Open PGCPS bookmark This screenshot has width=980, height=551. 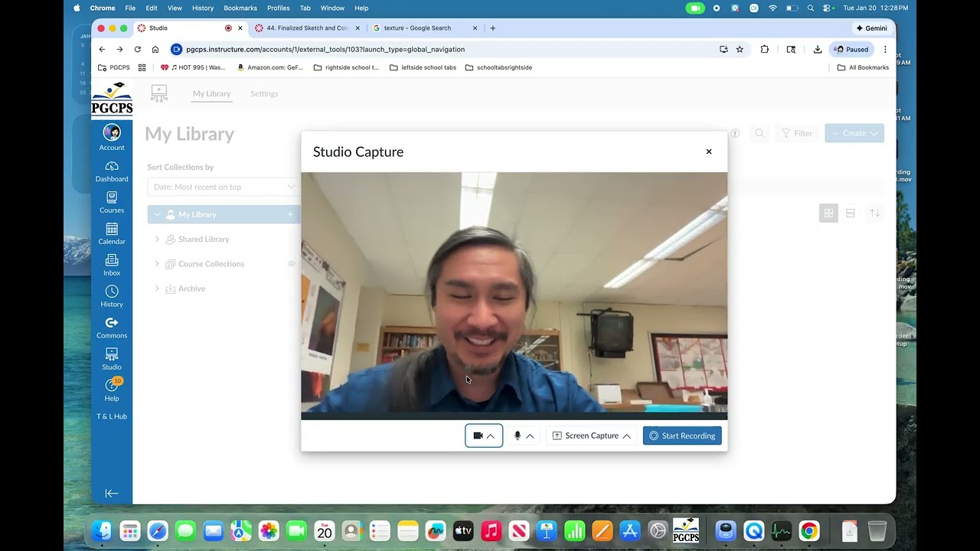pyautogui.click(x=114, y=67)
